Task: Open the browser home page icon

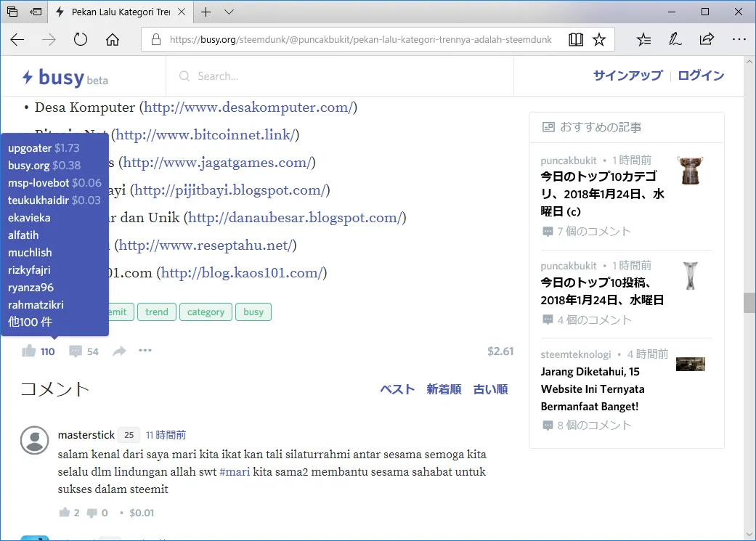Action: (x=113, y=39)
